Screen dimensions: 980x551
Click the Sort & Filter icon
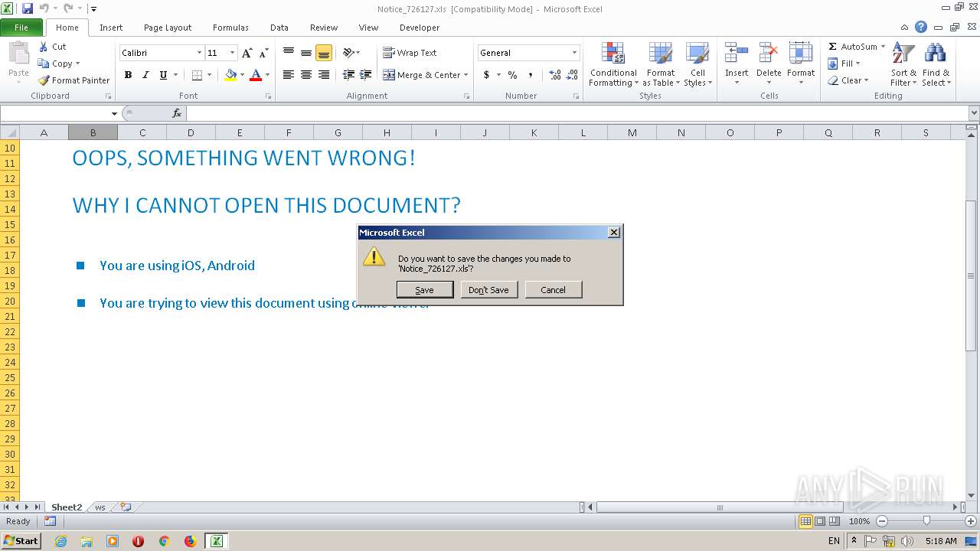(903, 54)
